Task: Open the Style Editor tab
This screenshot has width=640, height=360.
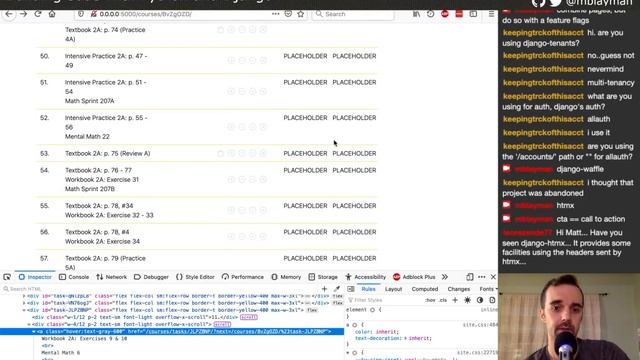Action: [x=195, y=277]
